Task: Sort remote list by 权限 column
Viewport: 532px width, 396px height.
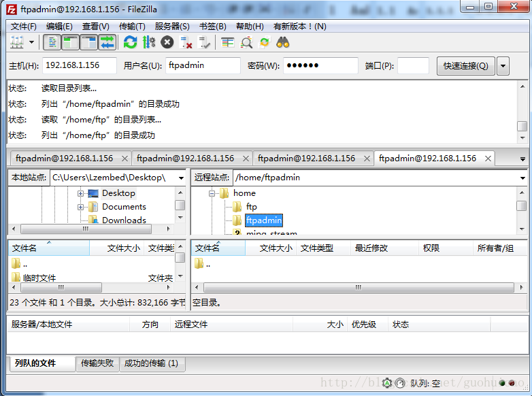Action: (446, 248)
